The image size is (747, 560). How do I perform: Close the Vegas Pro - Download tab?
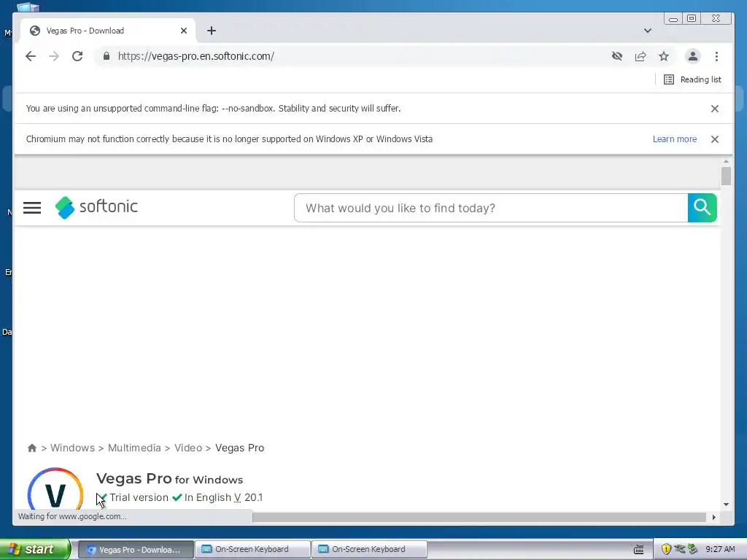tap(184, 31)
